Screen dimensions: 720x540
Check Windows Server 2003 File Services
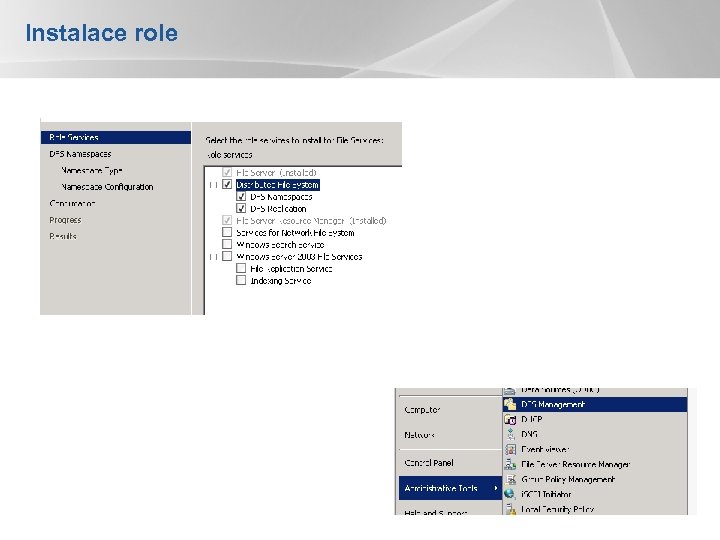[227, 256]
